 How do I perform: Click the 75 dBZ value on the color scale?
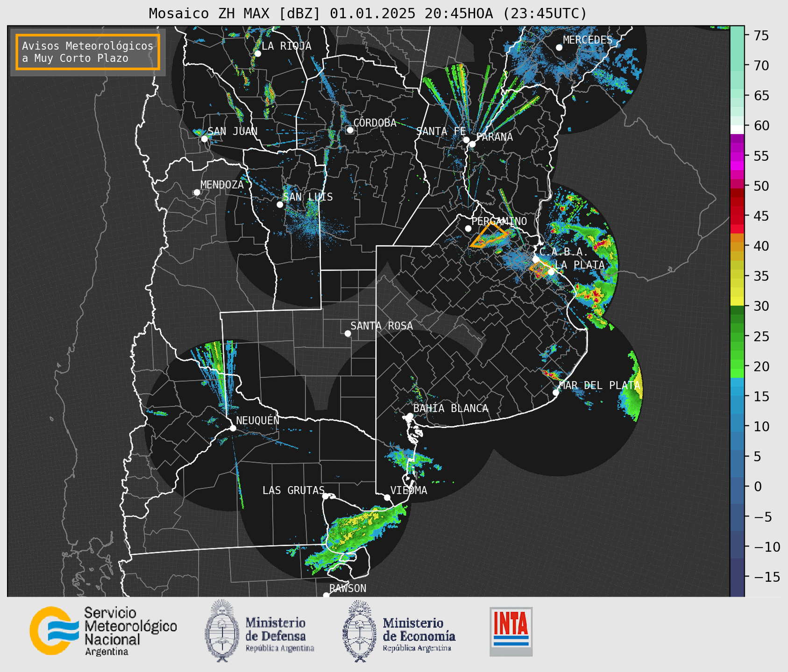pyautogui.click(x=761, y=36)
